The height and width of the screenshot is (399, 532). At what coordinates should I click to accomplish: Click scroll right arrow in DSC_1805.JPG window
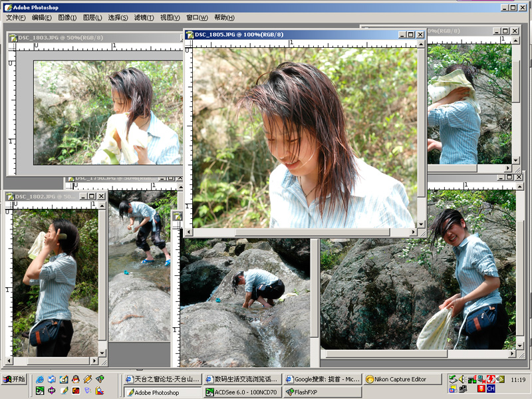pos(412,232)
